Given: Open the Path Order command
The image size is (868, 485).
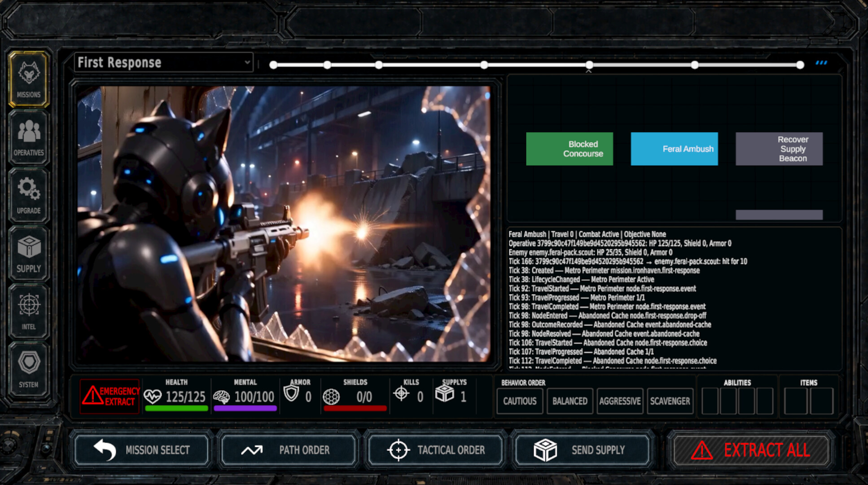Looking at the screenshot, I should [289, 450].
